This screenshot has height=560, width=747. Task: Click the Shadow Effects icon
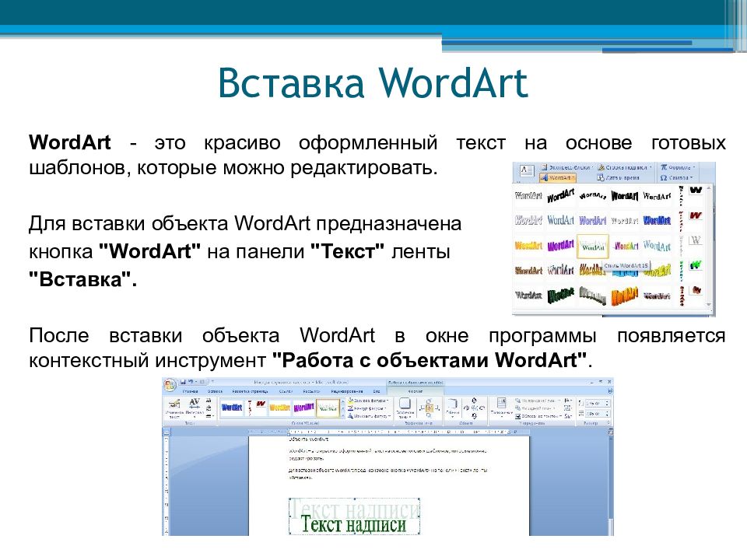point(405,406)
